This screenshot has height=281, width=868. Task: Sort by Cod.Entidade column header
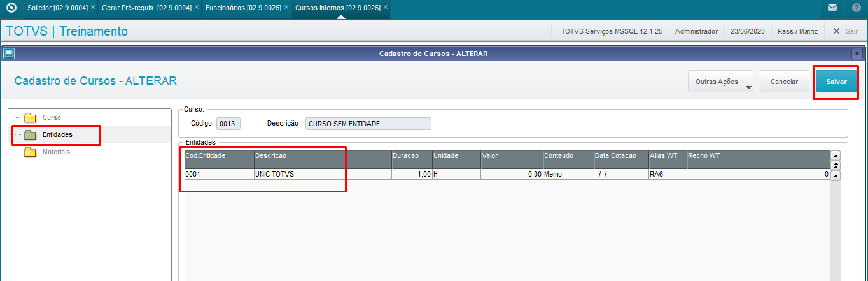coord(219,159)
